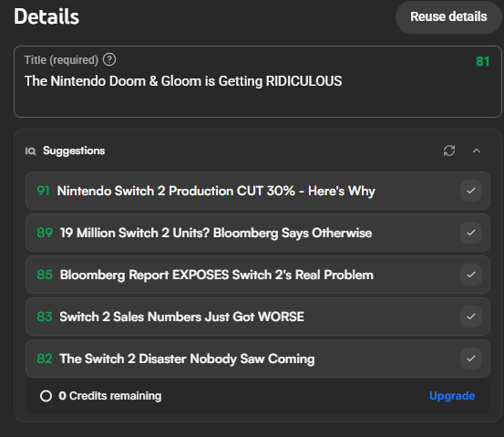Screen dimensions: 504x437
Task: Select suggestion 'Switch 2 Sales Numbers Just Got WORSE'
Action: pyautogui.click(x=258, y=317)
